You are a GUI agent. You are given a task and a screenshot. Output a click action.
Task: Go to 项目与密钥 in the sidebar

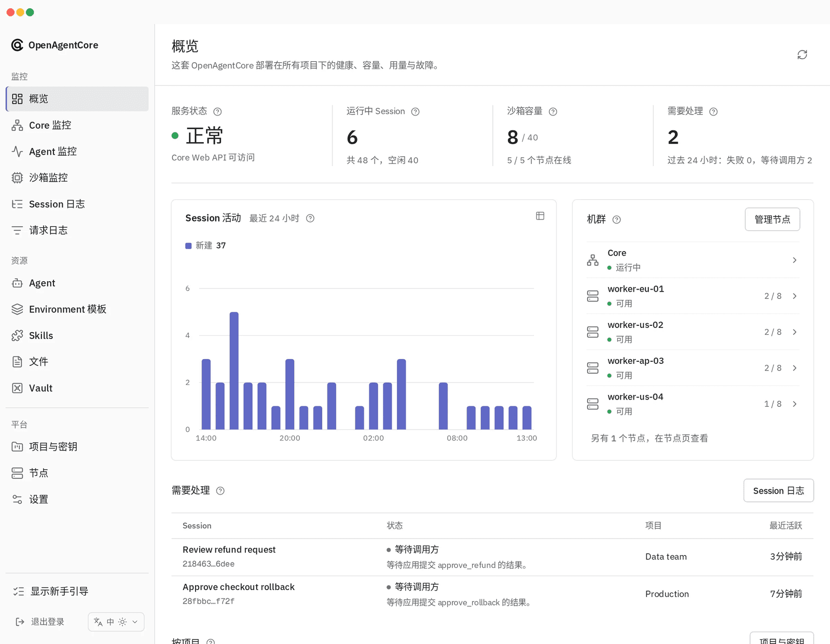coord(77,447)
